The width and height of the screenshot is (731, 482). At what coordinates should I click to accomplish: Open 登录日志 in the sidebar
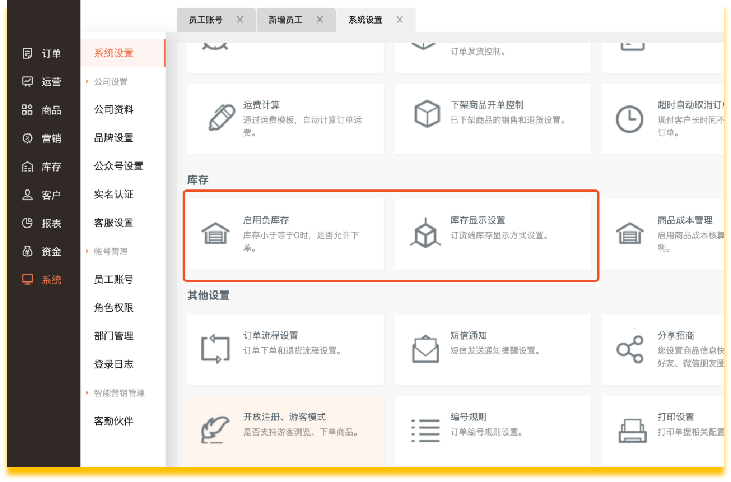point(113,365)
